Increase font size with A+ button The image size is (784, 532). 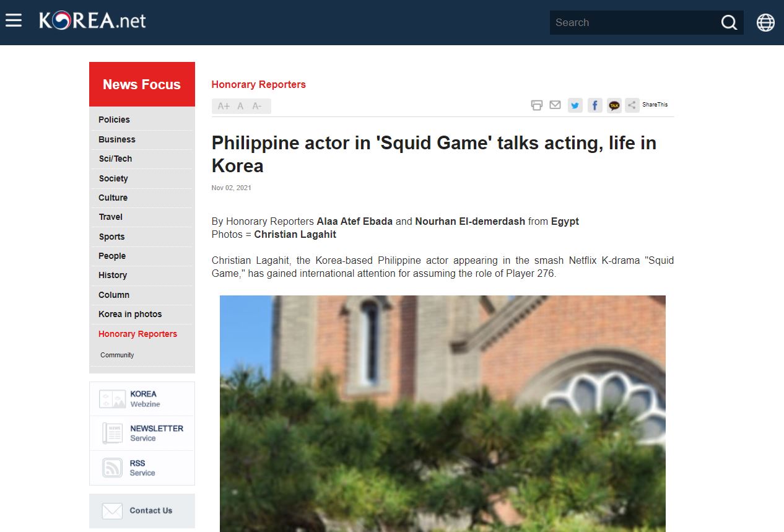224,107
